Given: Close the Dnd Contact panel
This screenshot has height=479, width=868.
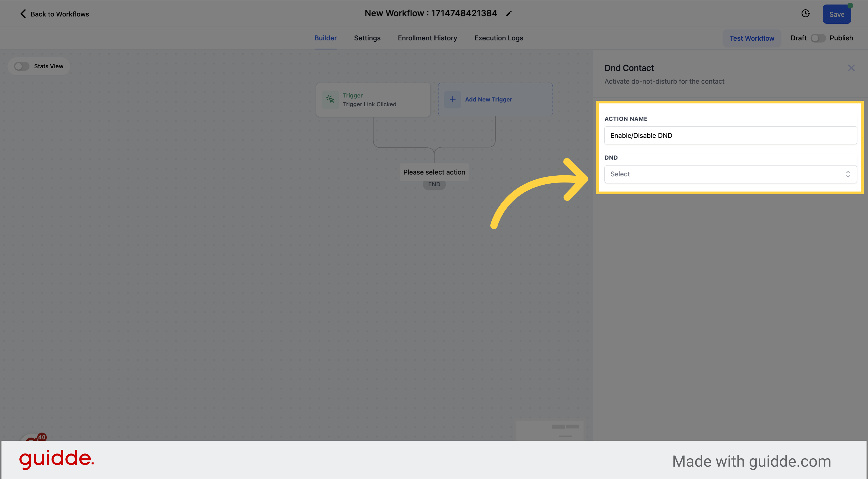Looking at the screenshot, I should point(851,68).
